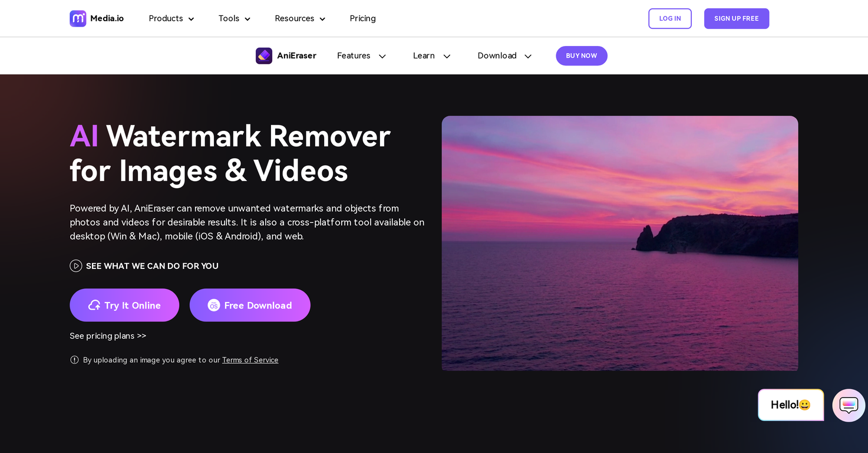Click the See pricing plans link
This screenshot has width=868, height=453.
108,336
